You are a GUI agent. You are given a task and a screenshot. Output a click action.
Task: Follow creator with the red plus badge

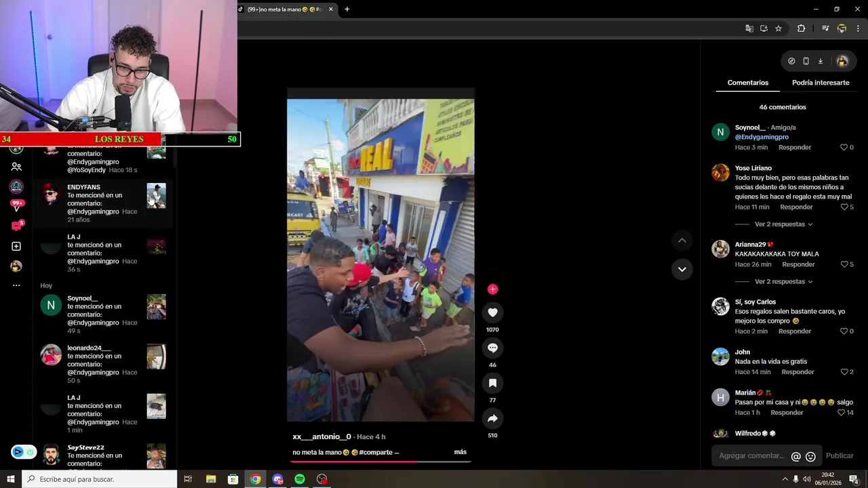(x=492, y=289)
